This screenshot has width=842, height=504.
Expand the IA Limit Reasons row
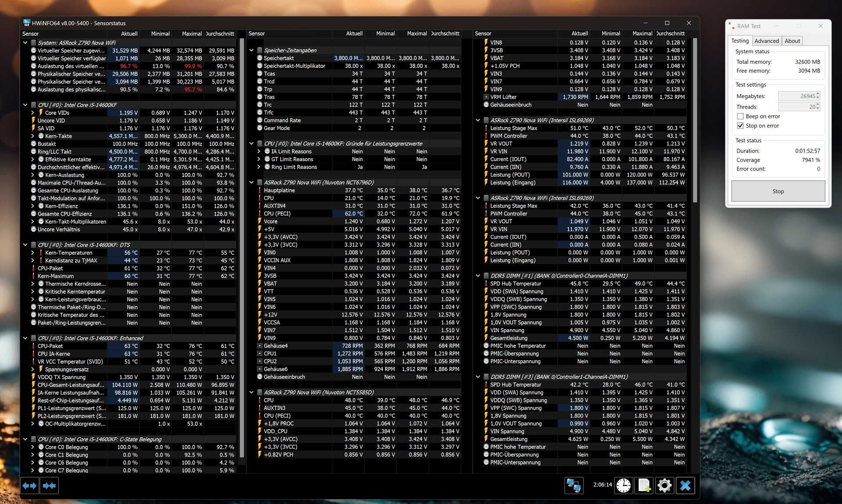coord(259,151)
